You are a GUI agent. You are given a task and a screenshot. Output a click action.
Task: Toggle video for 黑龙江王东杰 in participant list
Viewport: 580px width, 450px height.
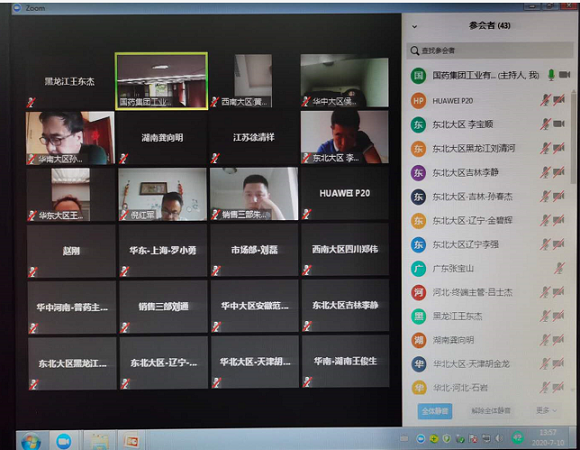559,316
